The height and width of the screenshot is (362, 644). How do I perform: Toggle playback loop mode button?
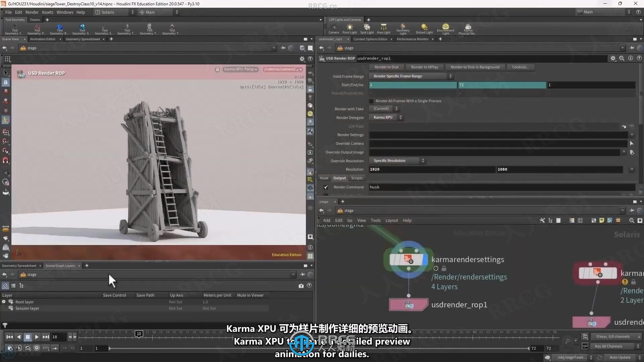tap(28, 348)
